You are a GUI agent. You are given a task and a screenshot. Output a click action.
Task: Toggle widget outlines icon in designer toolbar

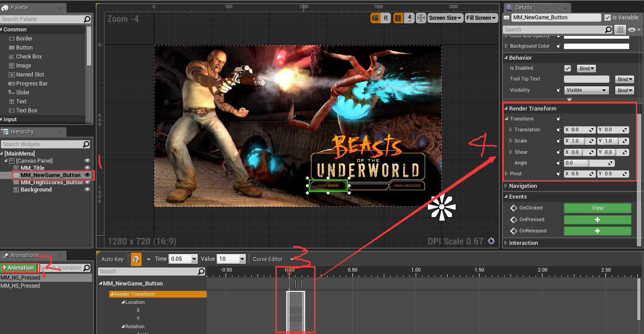pos(376,18)
